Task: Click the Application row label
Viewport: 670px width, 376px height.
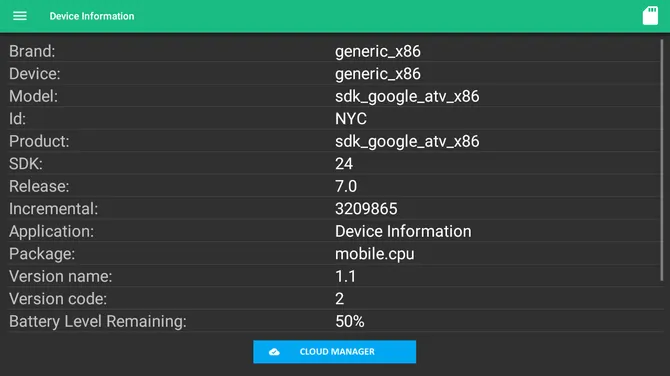Action: [x=51, y=232]
